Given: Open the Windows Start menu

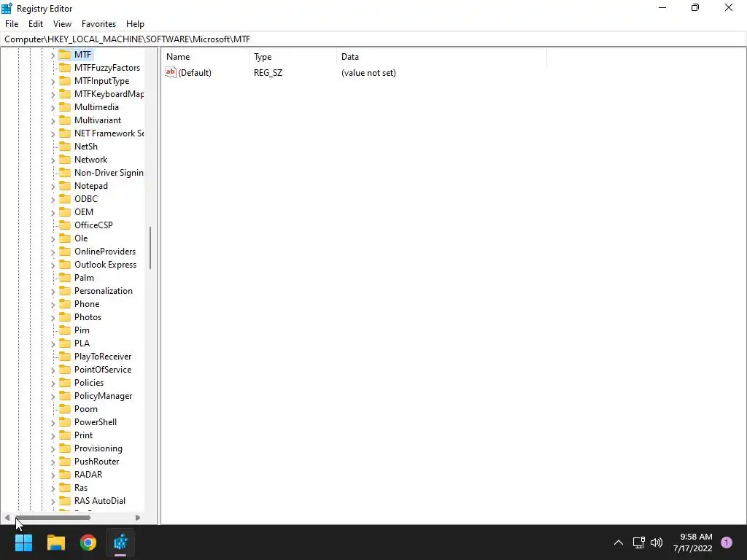Looking at the screenshot, I should [23, 542].
